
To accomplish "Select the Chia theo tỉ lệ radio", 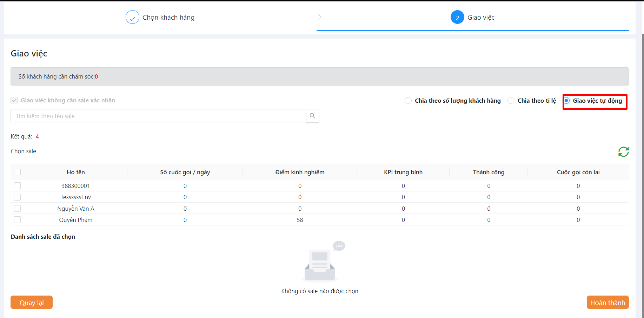I will (511, 101).
